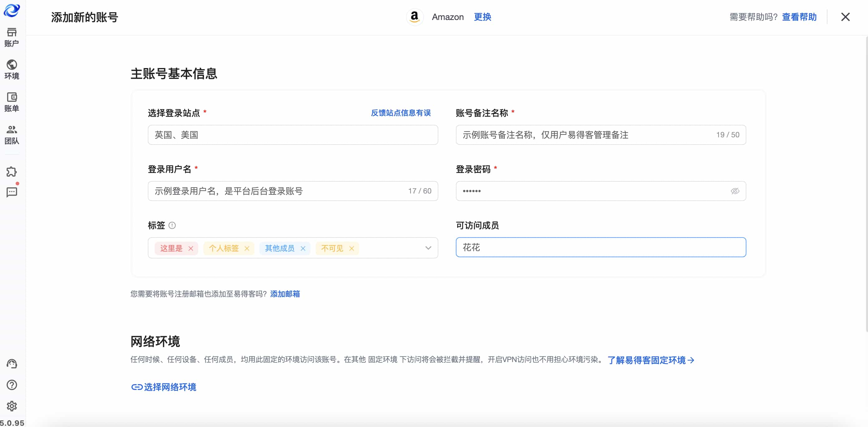The width and height of the screenshot is (868, 427).
Task: Open the 账户 sidebar section
Action: pyautogui.click(x=12, y=37)
